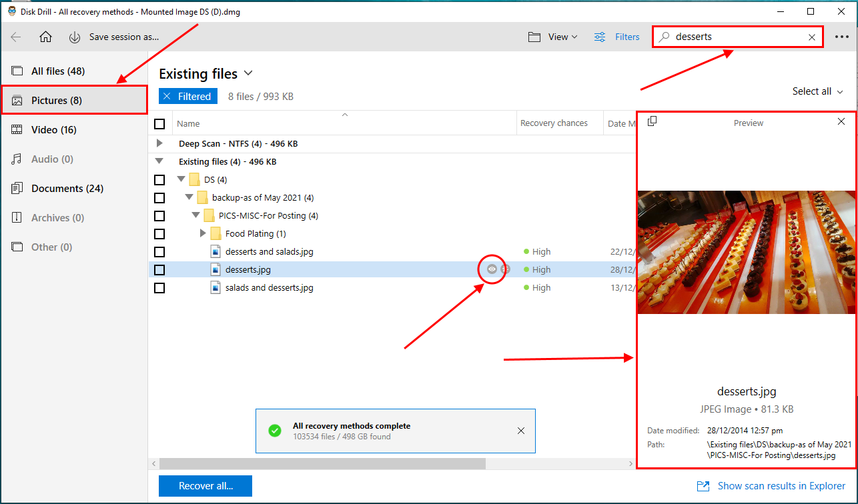Sort by the Name column header
858x504 pixels.
[x=188, y=124]
